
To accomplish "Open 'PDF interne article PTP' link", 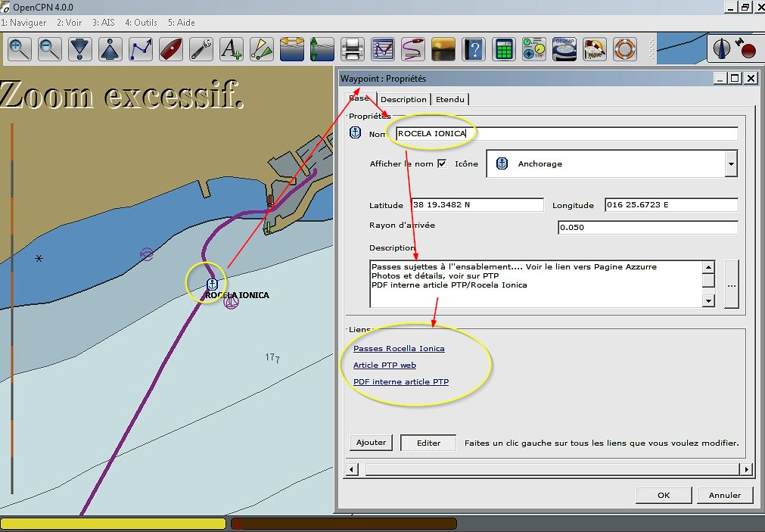I will [x=401, y=381].
